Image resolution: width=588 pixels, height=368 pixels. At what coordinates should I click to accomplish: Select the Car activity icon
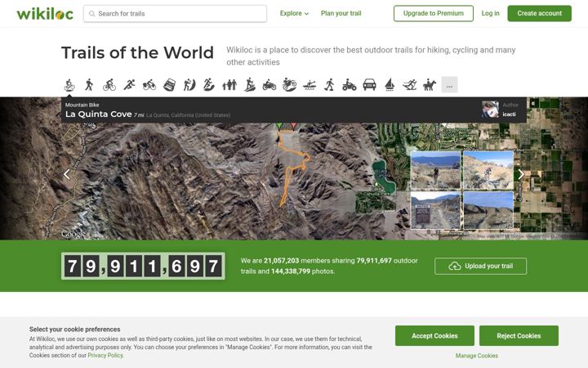[x=369, y=85]
